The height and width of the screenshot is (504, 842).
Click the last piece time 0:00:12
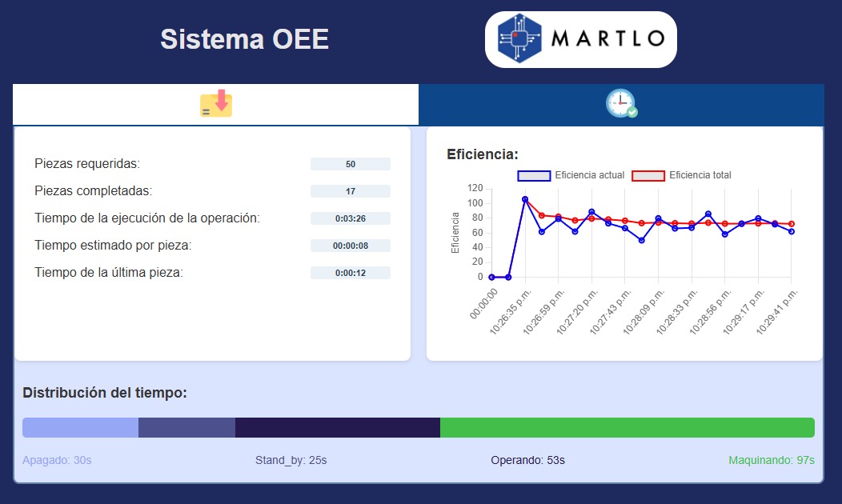tap(351, 273)
